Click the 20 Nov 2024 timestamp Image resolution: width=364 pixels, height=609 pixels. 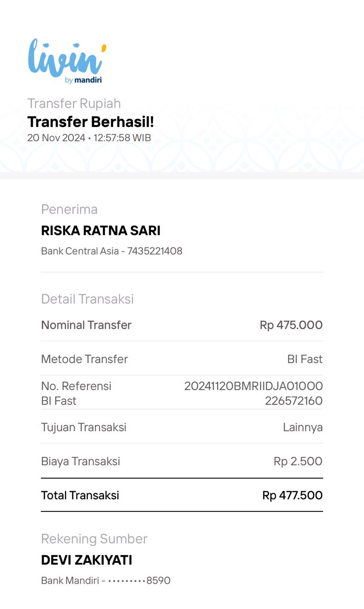[x=89, y=138]
